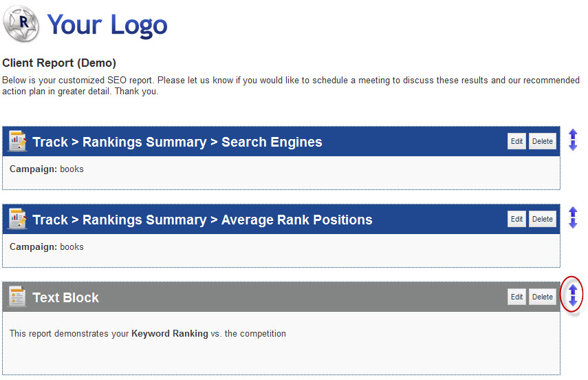
Task: Click the Text Block document icon
Action: [17, 297]
